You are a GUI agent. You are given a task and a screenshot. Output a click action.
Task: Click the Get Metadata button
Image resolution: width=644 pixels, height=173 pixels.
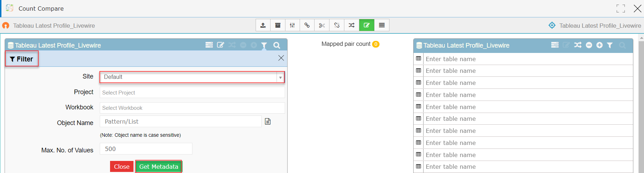click(x=159, y=167)
